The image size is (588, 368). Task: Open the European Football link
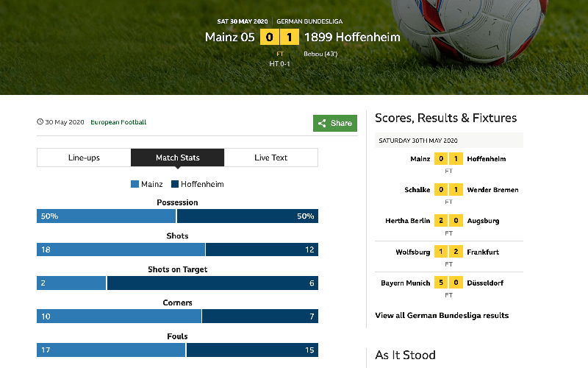118,122
